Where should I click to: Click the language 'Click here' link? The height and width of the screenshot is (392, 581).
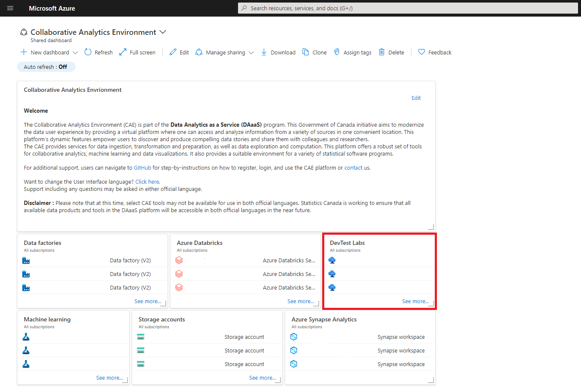147,182
